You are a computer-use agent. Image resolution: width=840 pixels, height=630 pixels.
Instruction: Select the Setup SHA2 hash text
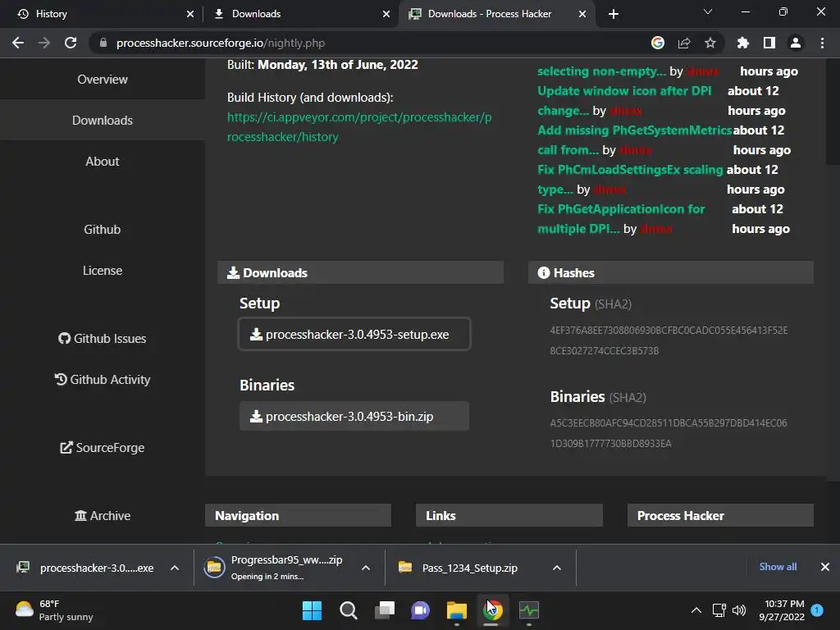[x=669, y=340]
